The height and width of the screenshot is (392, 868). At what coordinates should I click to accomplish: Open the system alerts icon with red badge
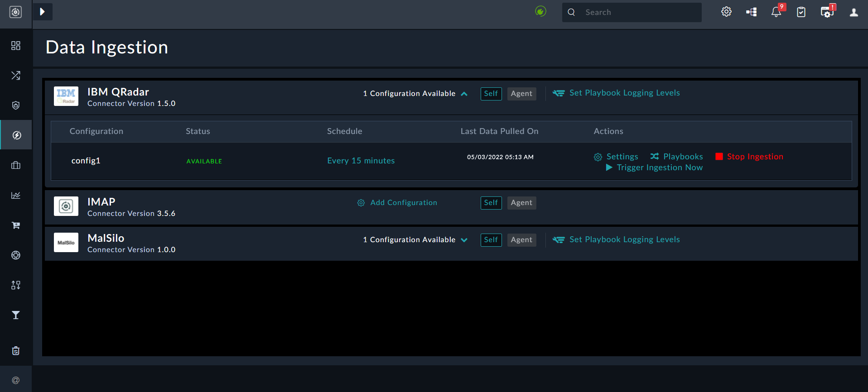click(x=828, y=11)
